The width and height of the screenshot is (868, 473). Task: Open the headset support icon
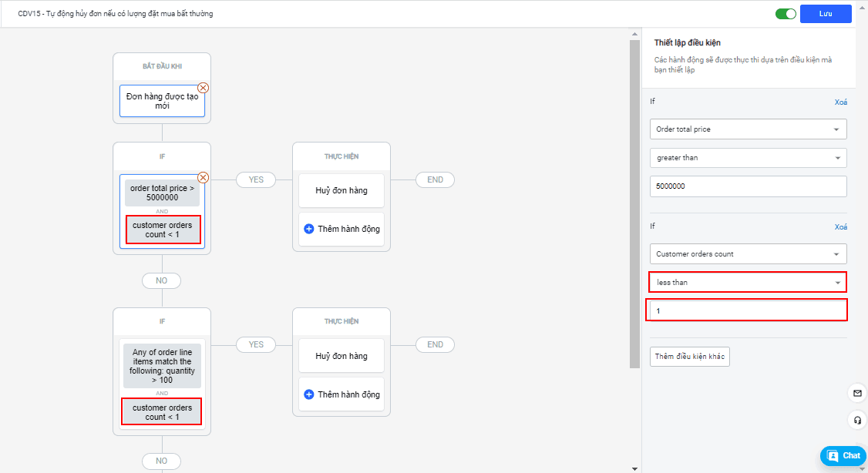coord(857,421)
